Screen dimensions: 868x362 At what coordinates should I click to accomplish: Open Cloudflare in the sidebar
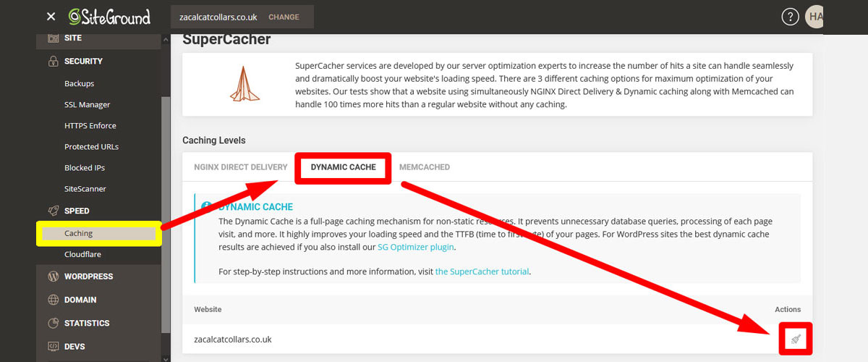pos(83,255)
